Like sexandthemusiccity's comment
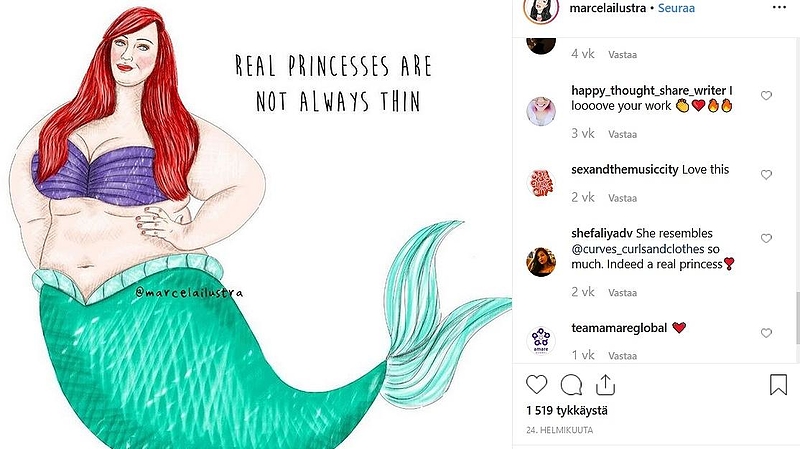The width and height of the screenshot is (800, 449). [766, 174]
